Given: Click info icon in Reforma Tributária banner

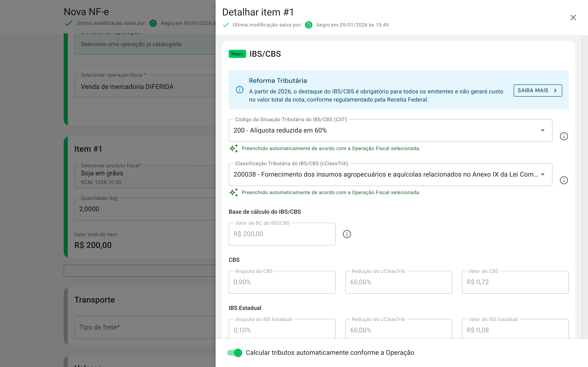Looking at the screenshot, I should [240, 90].
